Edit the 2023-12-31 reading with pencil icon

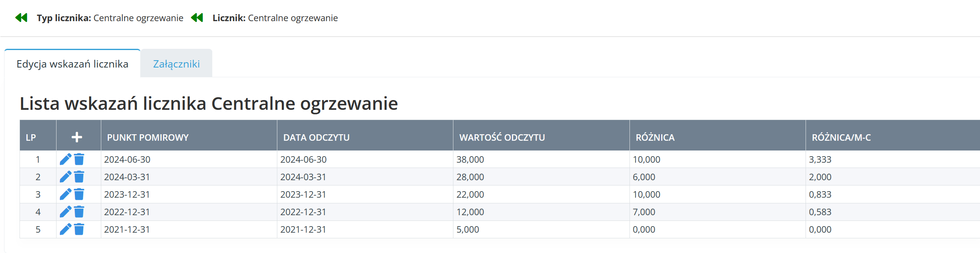click(65, 194)
